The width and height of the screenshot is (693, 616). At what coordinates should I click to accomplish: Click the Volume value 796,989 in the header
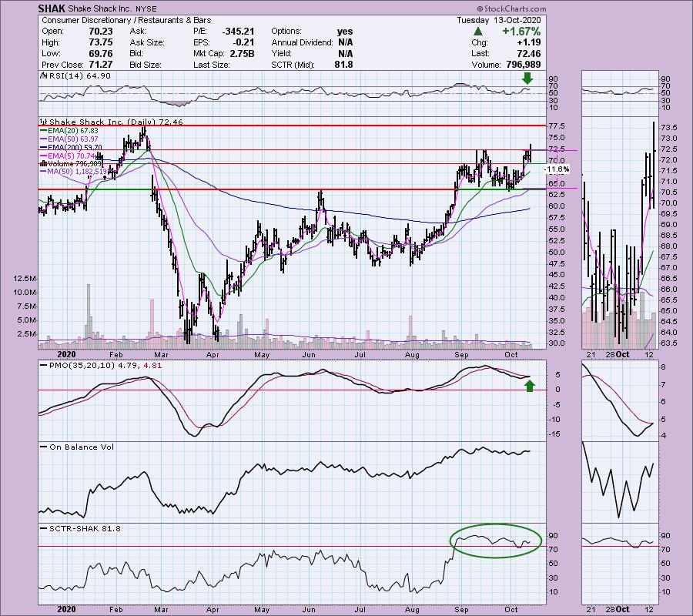tap(522, 65)
